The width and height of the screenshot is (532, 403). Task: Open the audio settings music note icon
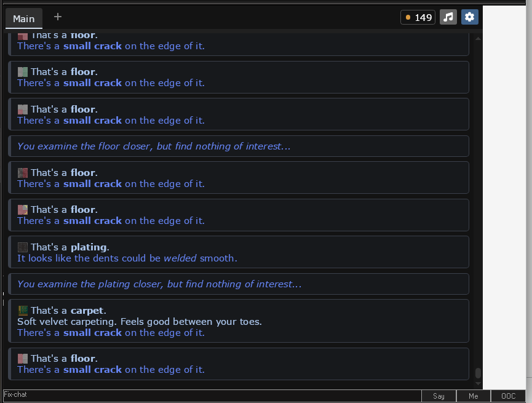pos(448,17)
